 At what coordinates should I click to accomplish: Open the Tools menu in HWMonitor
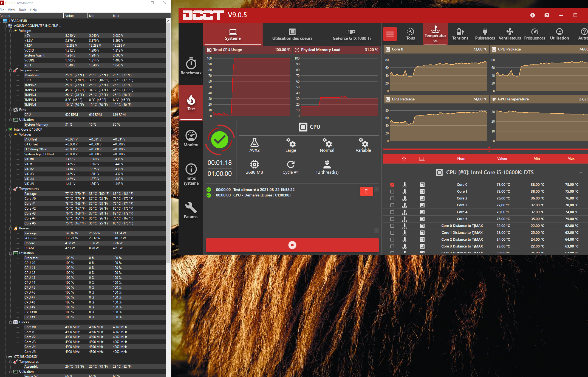pyautogui.click(x=22, y=10)
